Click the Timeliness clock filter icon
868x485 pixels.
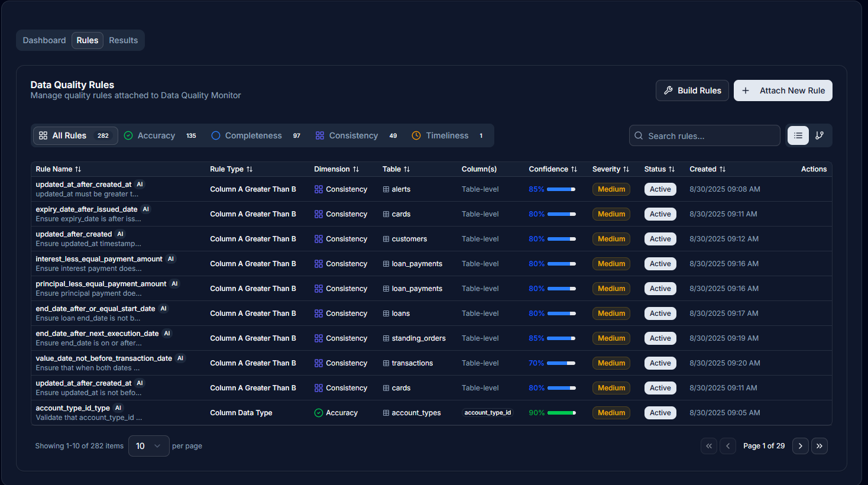(416, 135)
